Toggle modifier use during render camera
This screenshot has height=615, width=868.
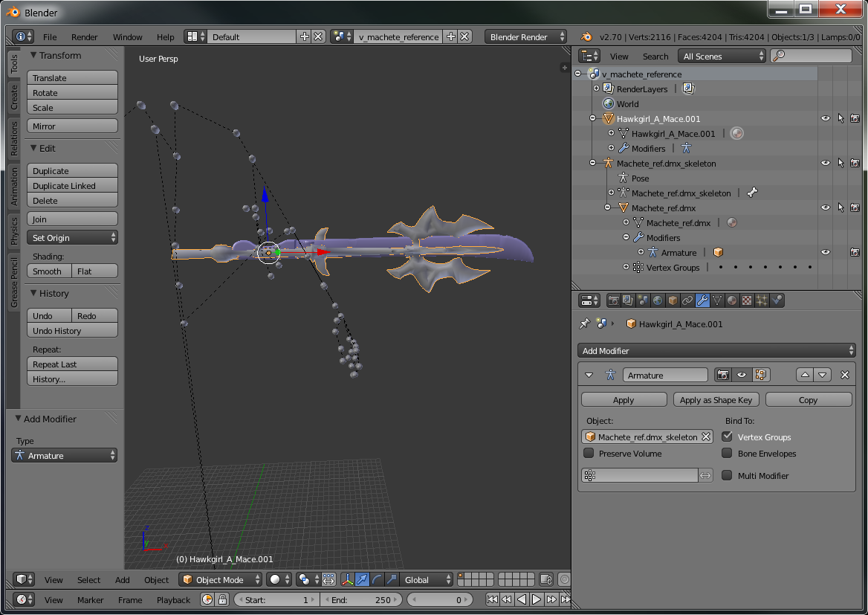[723, 375]
